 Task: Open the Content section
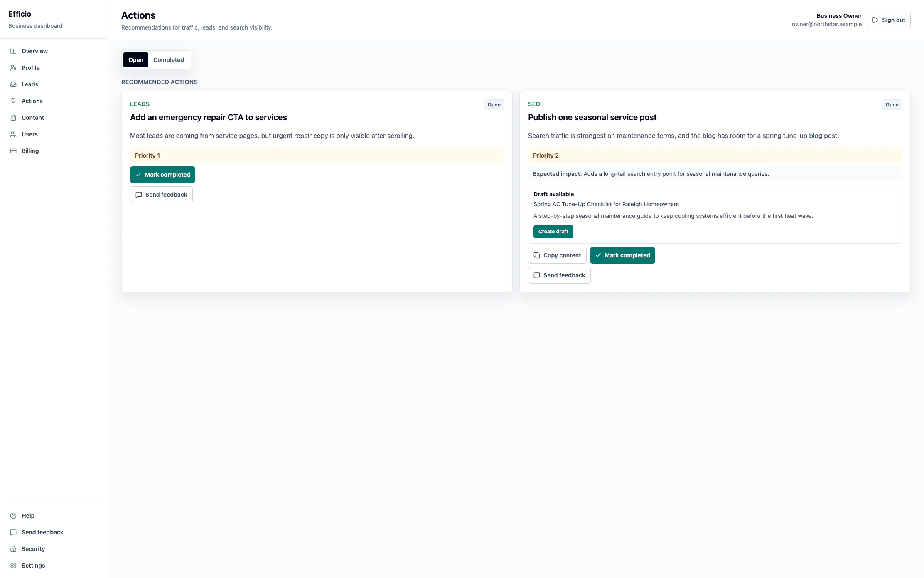pos(33,118)
